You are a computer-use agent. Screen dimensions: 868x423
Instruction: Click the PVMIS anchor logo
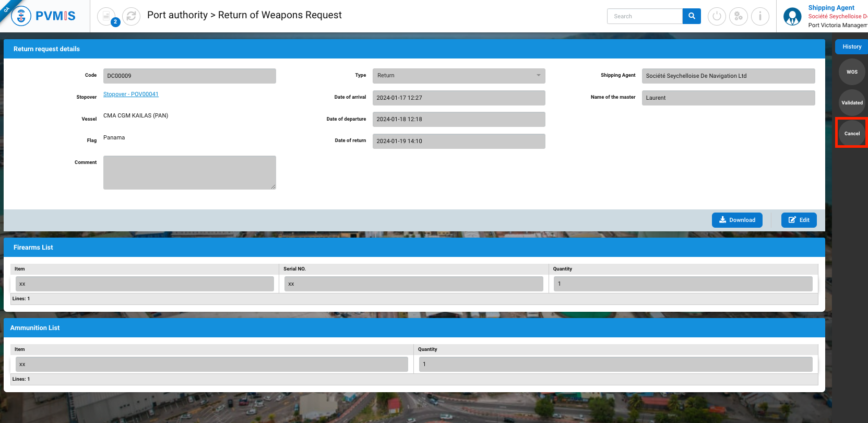[x=21, y=16]
